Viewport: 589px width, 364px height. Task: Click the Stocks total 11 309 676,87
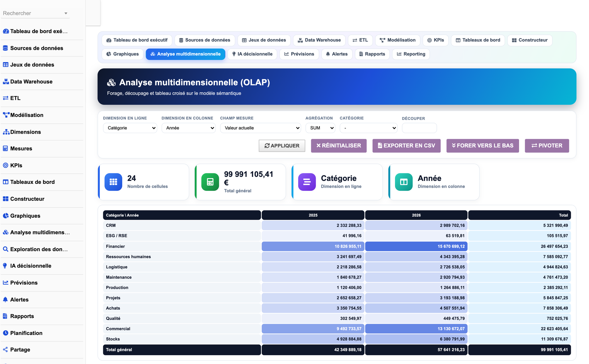pyautogui.click(x=519, y=339)
